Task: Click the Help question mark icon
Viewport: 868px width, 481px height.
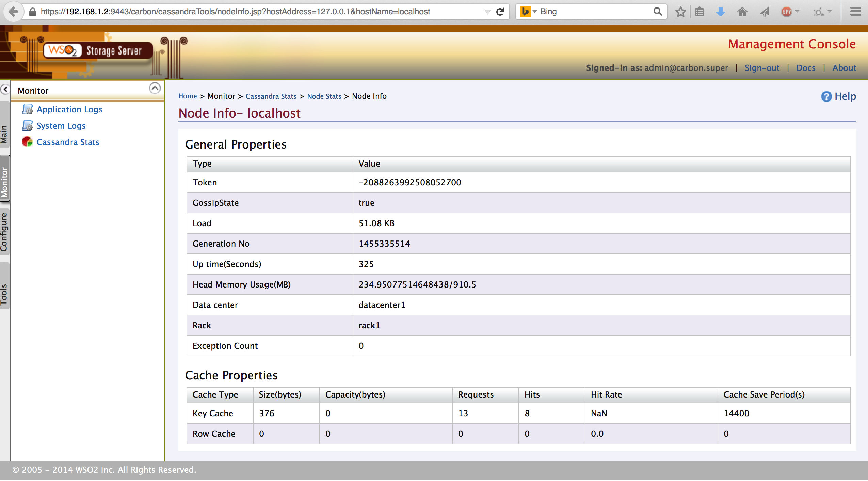Action: (x=826, y=97)
